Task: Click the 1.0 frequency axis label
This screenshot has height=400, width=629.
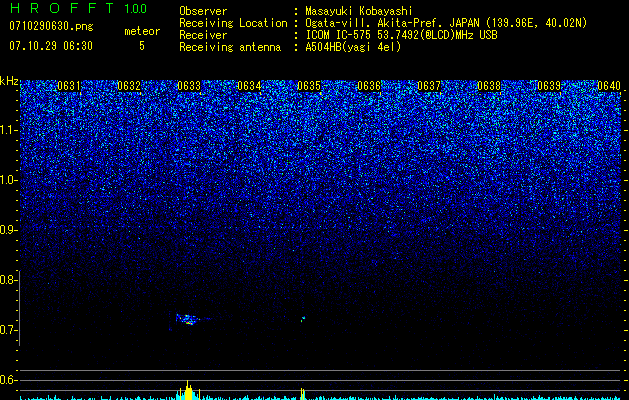Action: coord(7,180)
